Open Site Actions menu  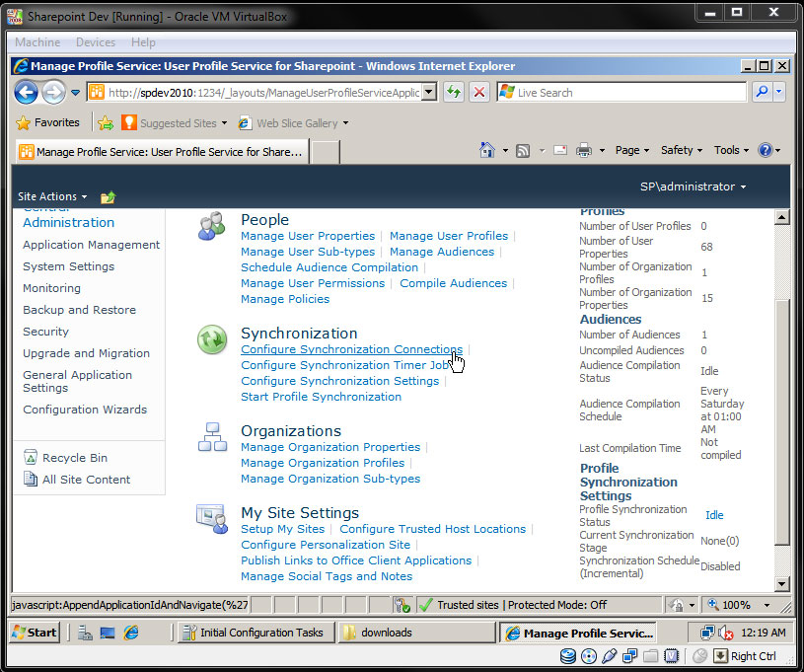[x=52, y=196]
